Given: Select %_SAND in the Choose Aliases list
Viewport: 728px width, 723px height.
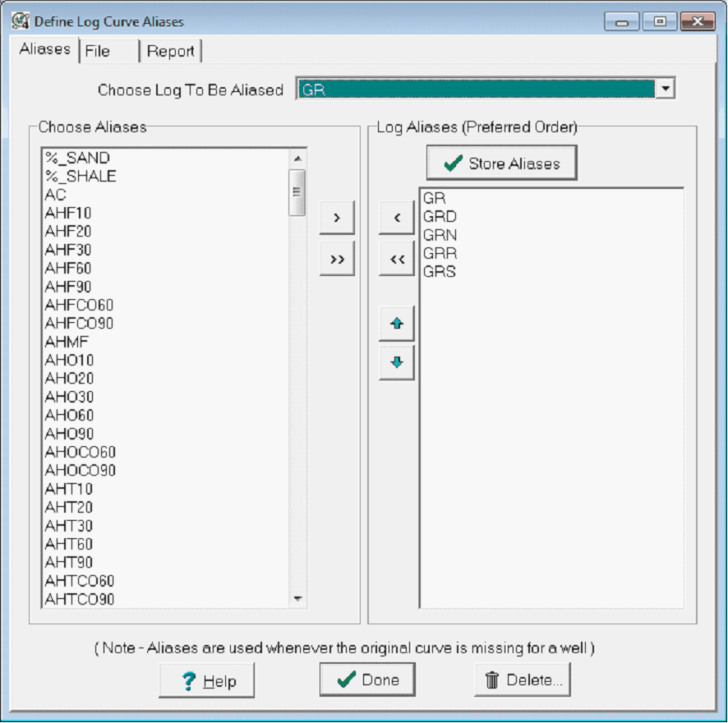Looking at the screenshot, I should click(77, 158).
